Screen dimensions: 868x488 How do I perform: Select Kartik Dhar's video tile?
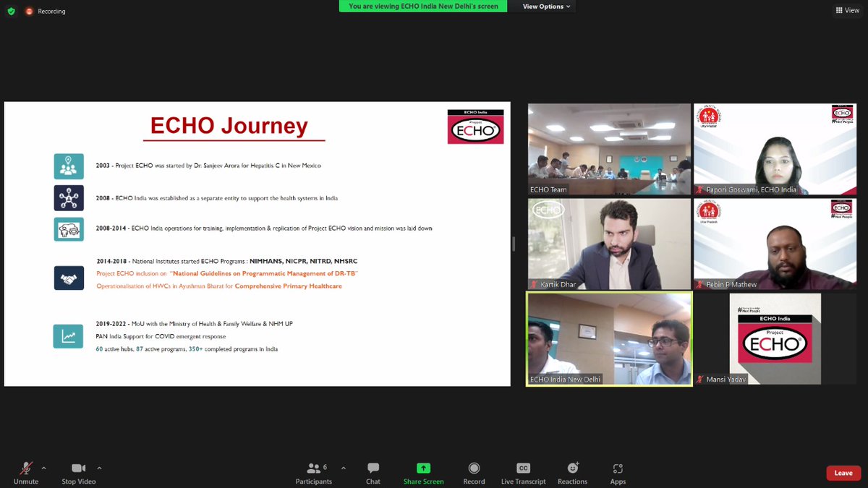pyautogui.click(x=609, y=244)
